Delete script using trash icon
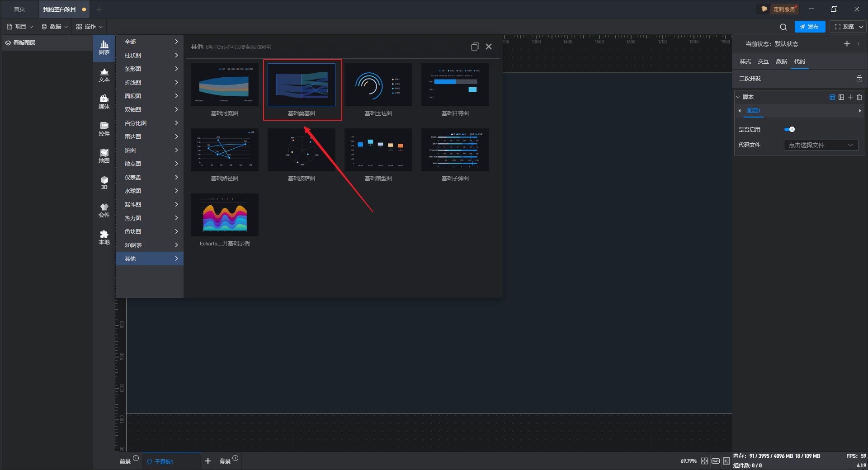The height and width of the screenshot is (470, 868). point(859,97)
